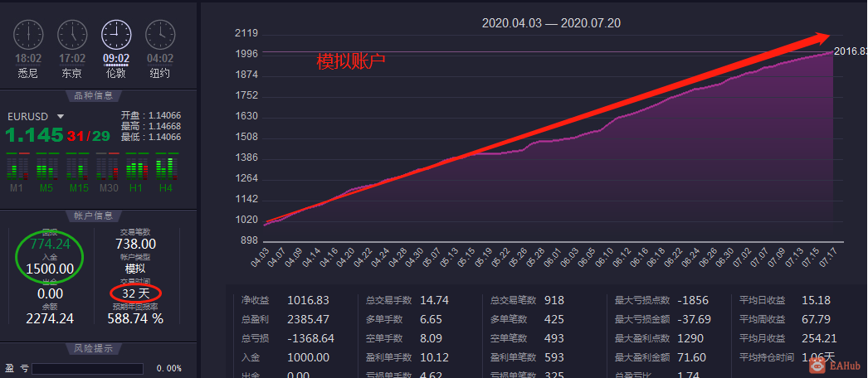This screenshot has width=868, height=378.
Task: Click the 最大盈利点数 value 1290
Action: click(x=690, y=338)
